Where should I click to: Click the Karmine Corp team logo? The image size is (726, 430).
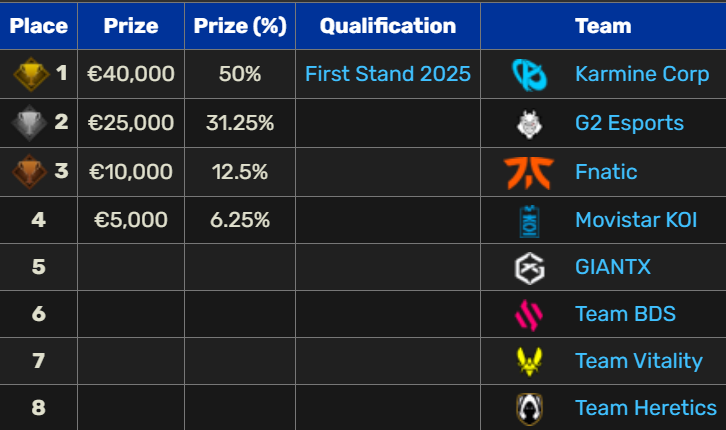[529, 75]
